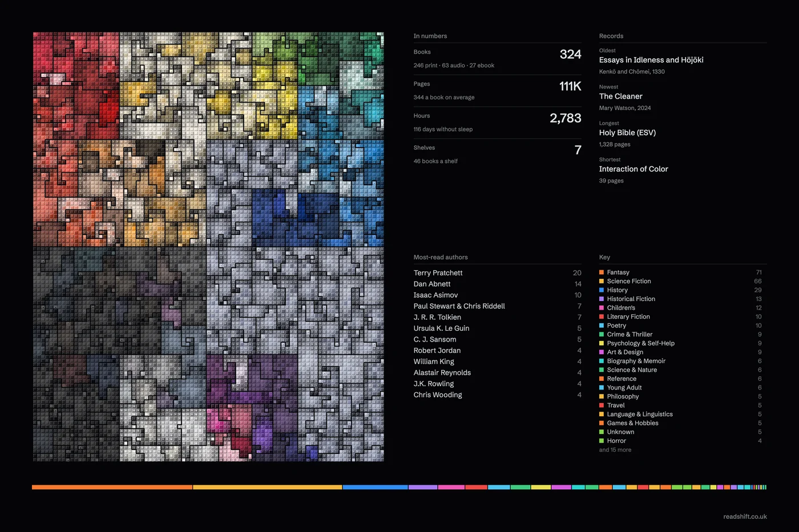Click the Pages total '111K'

coord(570,87)
